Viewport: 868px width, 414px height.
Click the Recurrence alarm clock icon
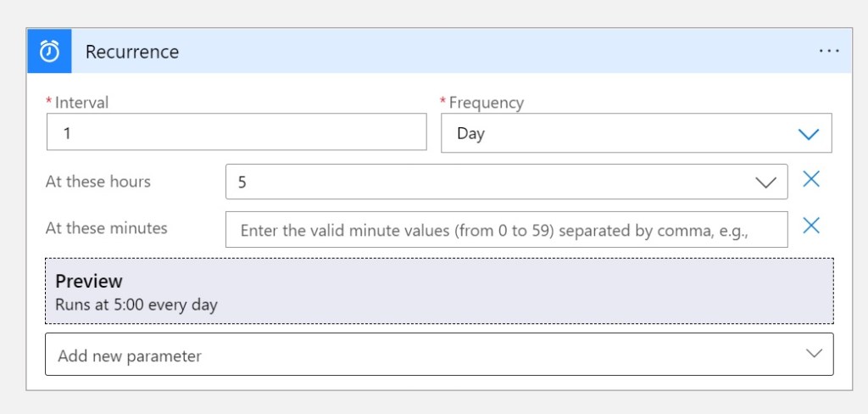click(49, 52)
